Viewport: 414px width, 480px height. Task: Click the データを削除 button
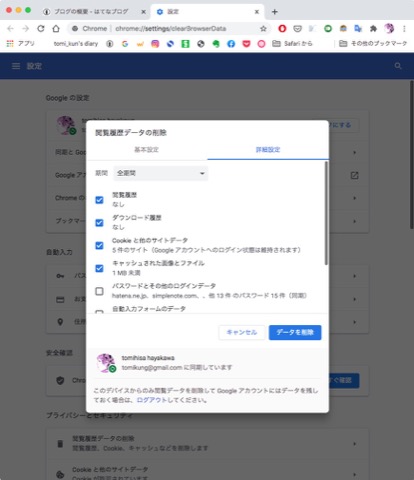coord(295,332)
